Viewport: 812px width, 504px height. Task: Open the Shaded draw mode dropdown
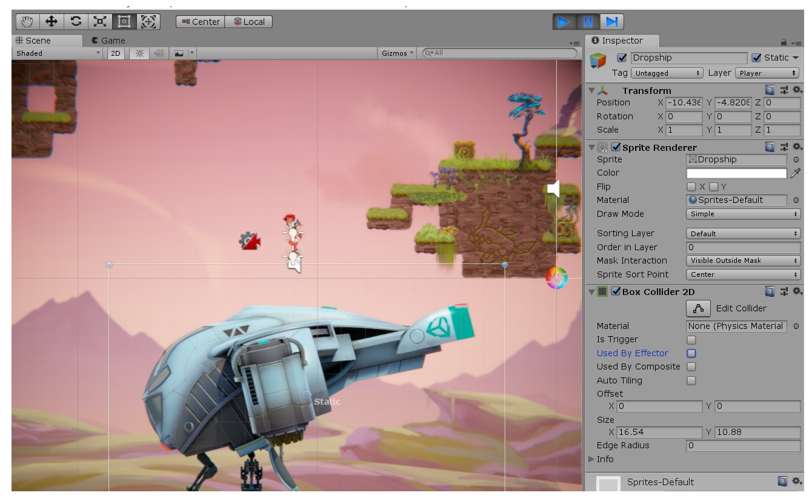click(58, 53)
